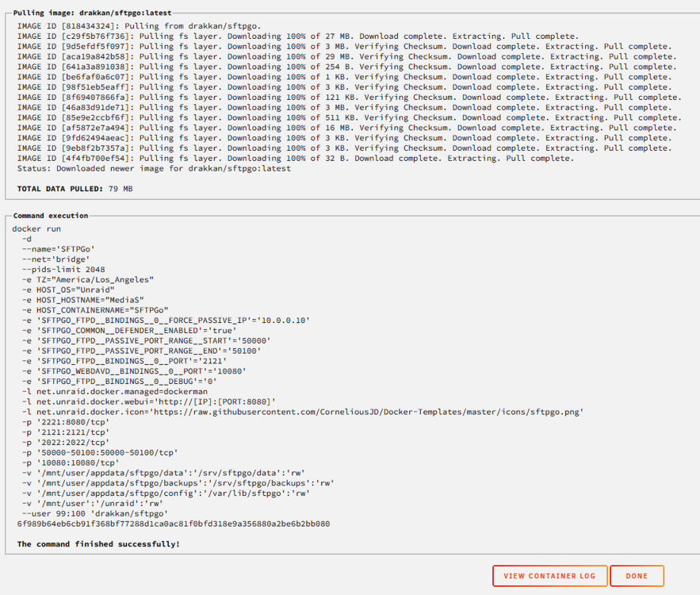Click the '2121:2121/tcp' port mapping
The width and height of the screenshot is (700, 595).
(66, 433)
